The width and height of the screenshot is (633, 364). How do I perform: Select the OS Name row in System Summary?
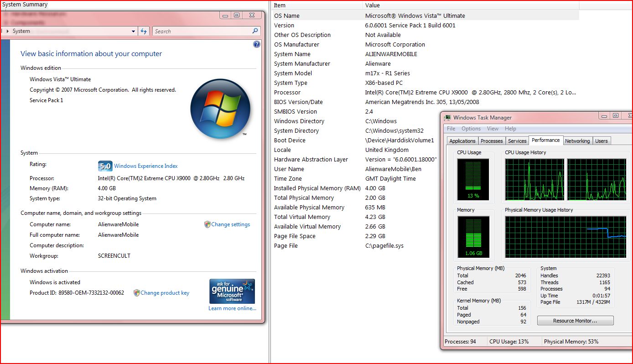coord(425,16)
